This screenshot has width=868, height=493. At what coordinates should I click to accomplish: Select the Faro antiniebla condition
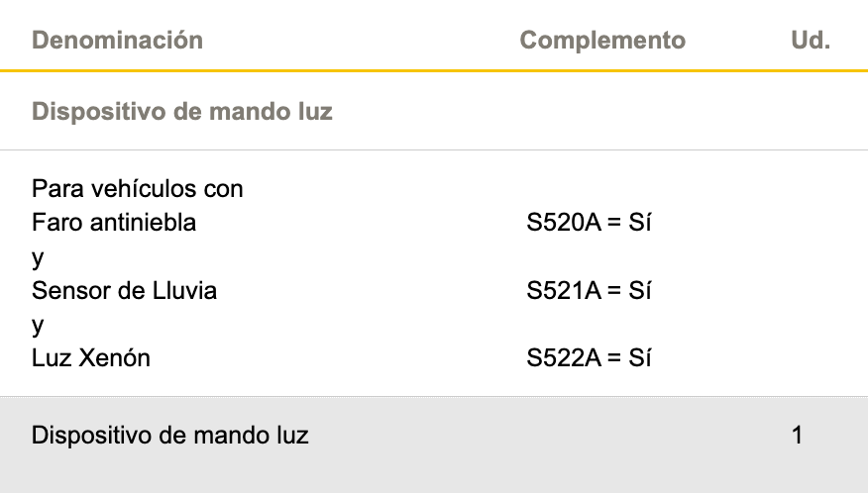click(x=114, y=223)
